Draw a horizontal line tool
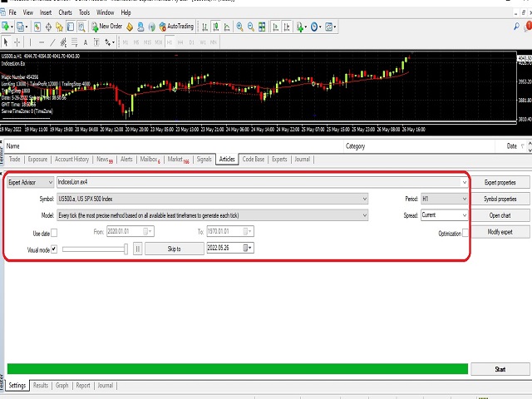This screenshot has width=532, height=399. [x=42, y=42]
